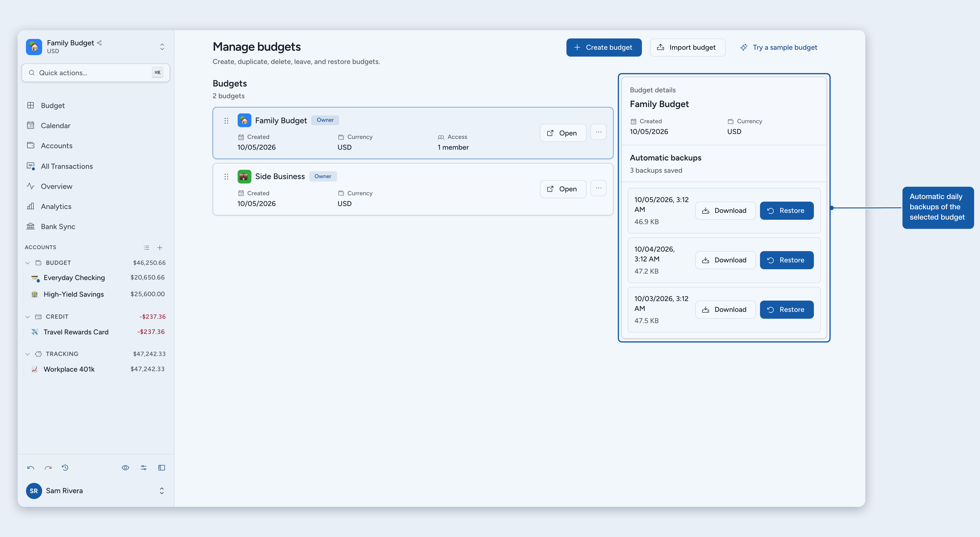This screenshot has height=537, width=980.
Task: Collapse sidebar with the panel icon
Action: (162, 468)
